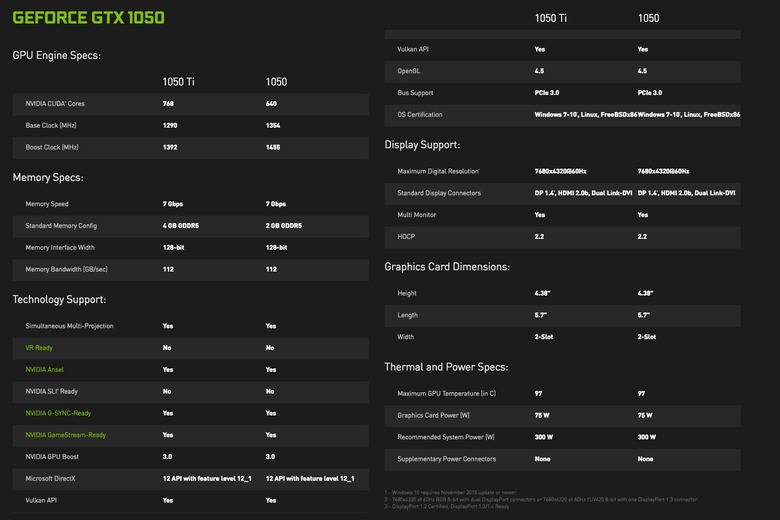
Task: Select the Supplementary Power Connectors label
Action: 447,459
